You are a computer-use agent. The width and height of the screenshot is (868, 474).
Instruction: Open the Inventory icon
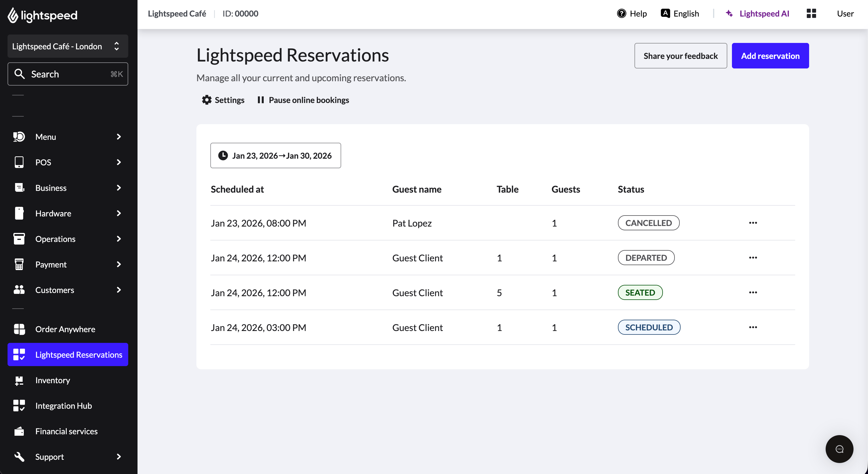(x=19, y=380)
